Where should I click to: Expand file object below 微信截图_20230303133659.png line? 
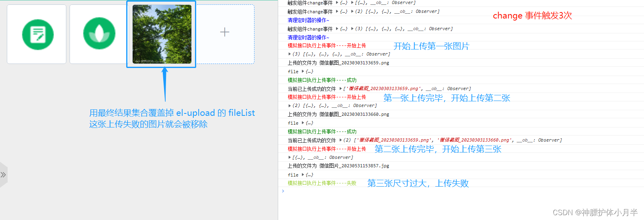click(303, 71)
